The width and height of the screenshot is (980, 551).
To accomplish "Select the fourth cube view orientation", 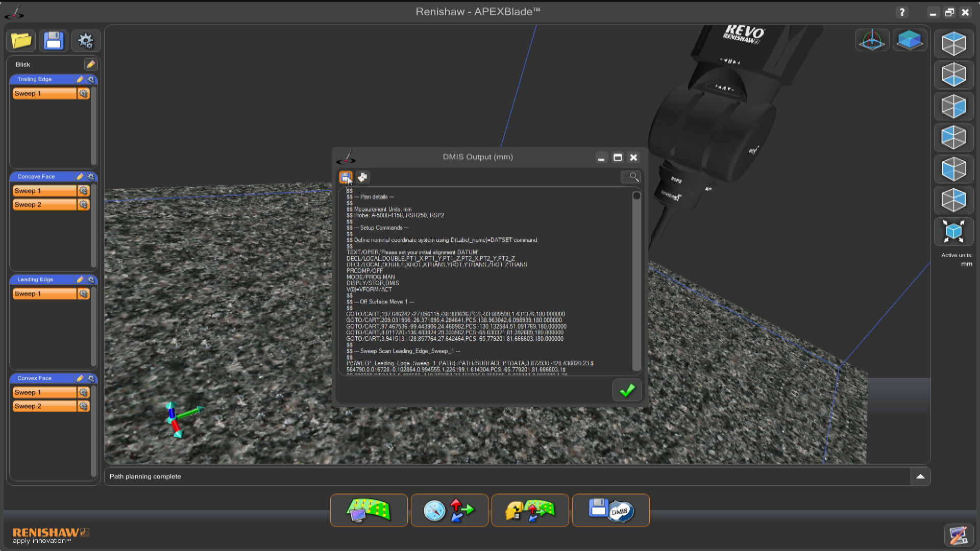I will coord(953,138).
